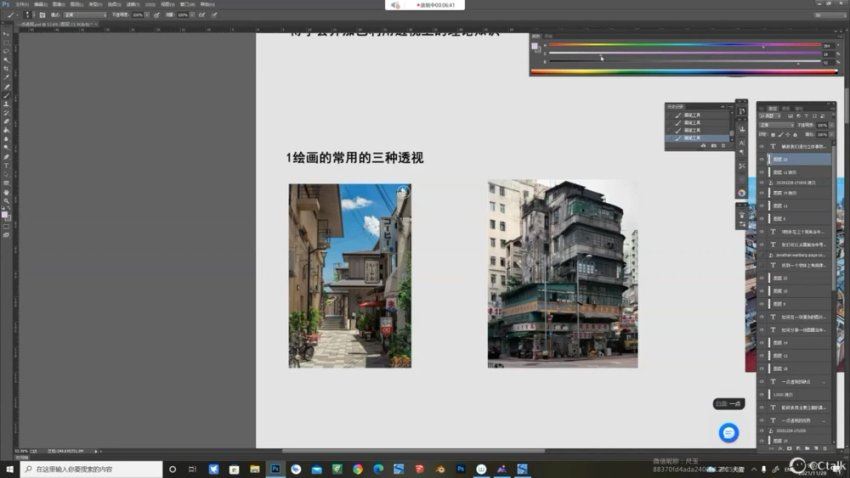Click History panel new snapshot camera icon
Viewport: 850px width, 478px height.
[x=713, y=145]
